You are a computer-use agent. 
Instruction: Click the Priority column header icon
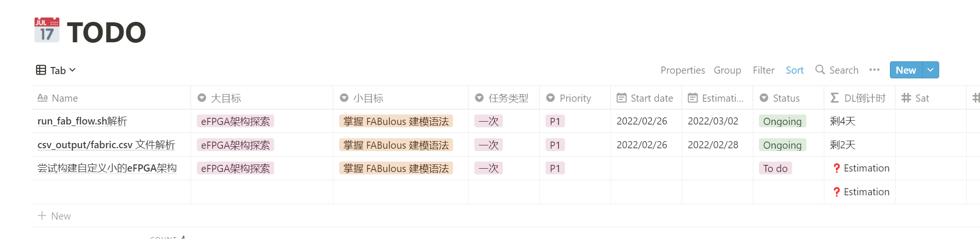(x=550, y=98)
